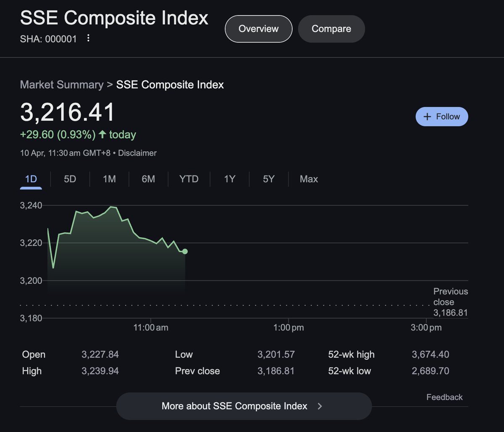Switch to the Compare tab
The height and width of the screenshot is (432, 504).
[x=331, y=29]
